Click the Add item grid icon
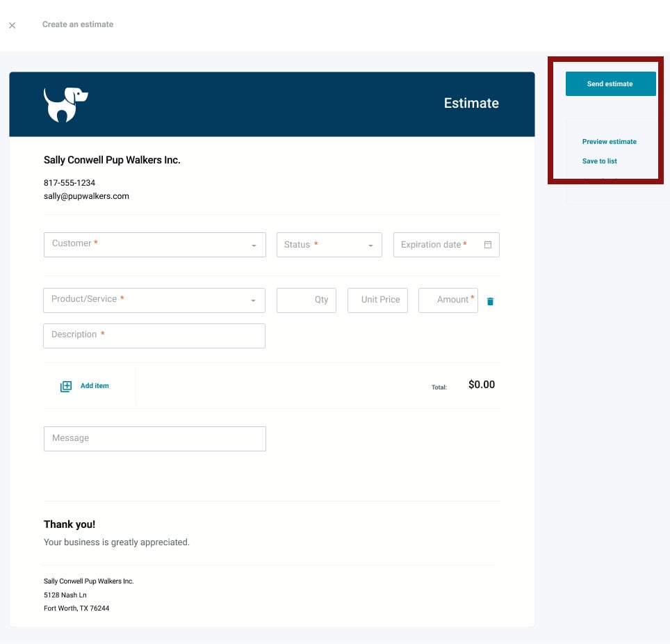Viewport: 670px width, 644px height. coord(65,385)
